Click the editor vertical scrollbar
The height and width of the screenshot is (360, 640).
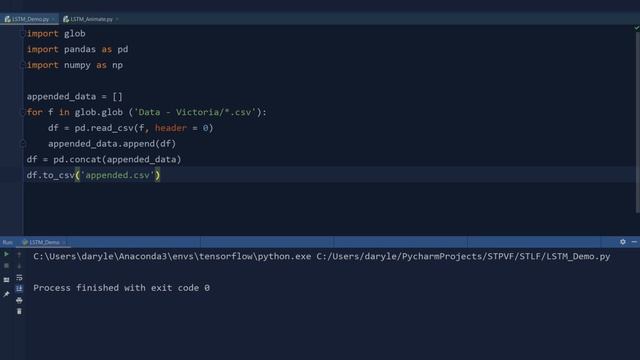tap(637, 122)
